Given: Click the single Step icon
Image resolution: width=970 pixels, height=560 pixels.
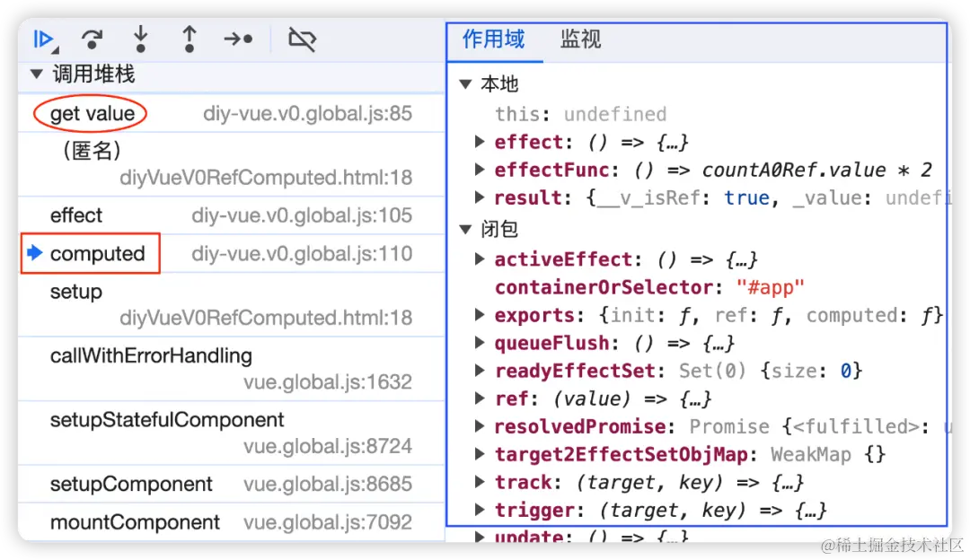Looking at the screenshot, I should point(238,39).
